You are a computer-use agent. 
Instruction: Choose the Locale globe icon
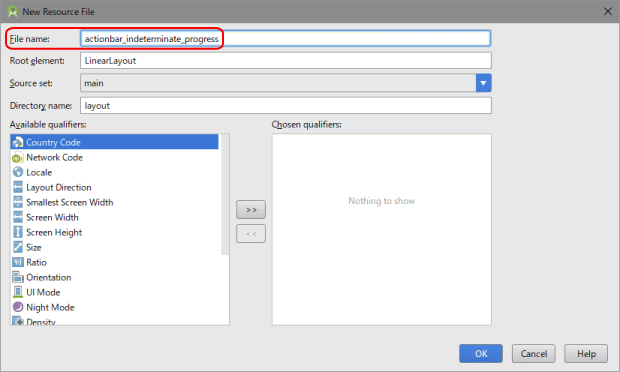click(18, 172)
